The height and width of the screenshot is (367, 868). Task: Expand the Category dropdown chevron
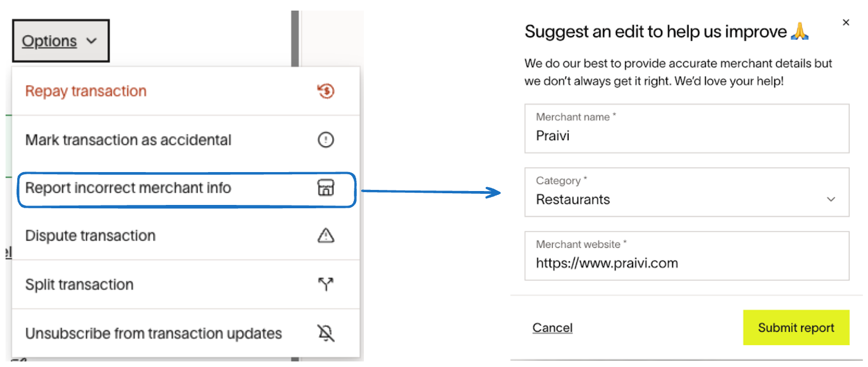coord(831,199)
